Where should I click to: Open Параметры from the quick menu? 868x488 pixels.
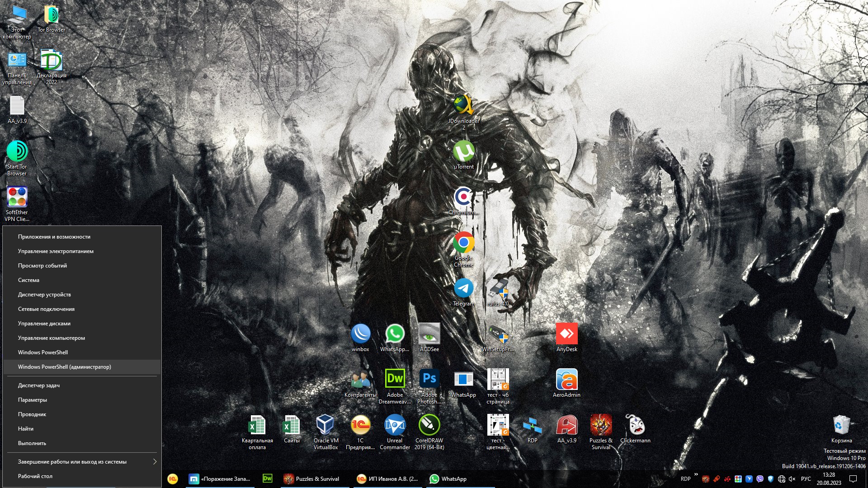82,400
